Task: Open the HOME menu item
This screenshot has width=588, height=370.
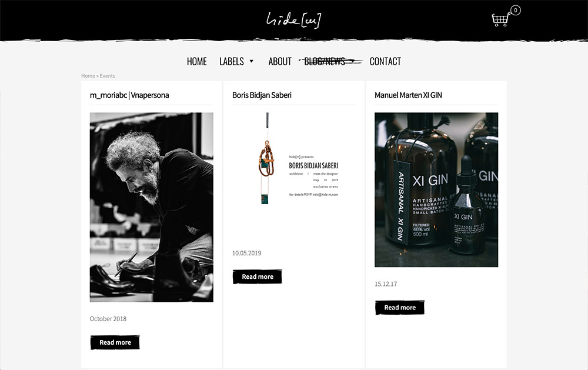Action: pyautogui.click(x=197, y=61)
